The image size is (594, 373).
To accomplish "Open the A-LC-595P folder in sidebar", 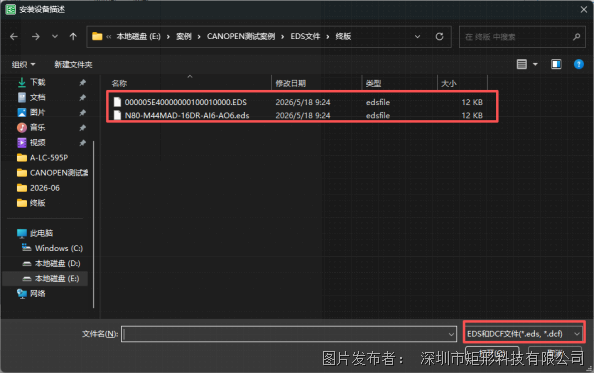I will (x=49, y=158).
